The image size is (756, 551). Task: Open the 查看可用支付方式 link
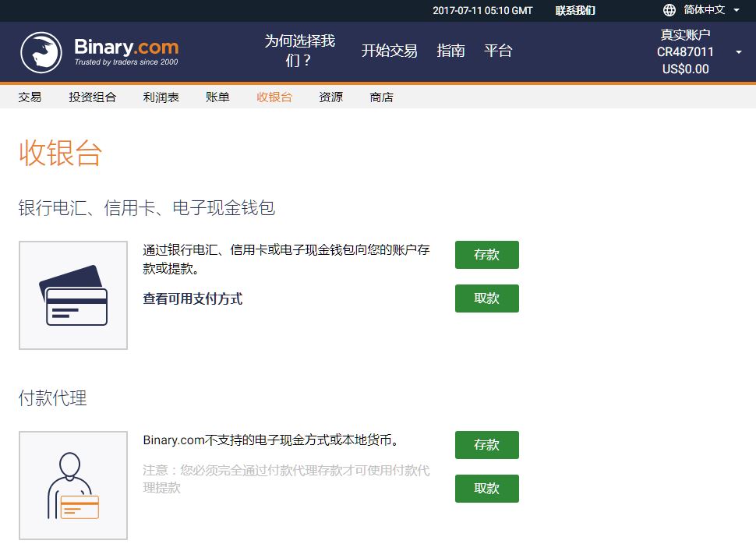193,298
